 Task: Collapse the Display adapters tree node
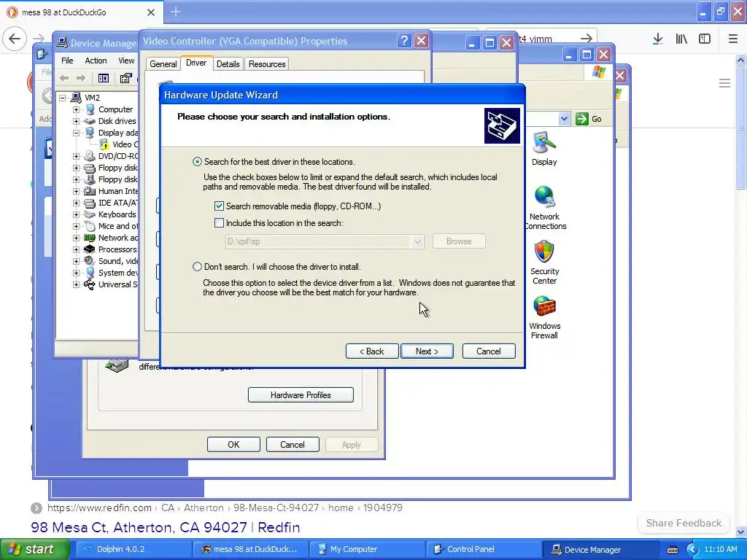[76, 133]
